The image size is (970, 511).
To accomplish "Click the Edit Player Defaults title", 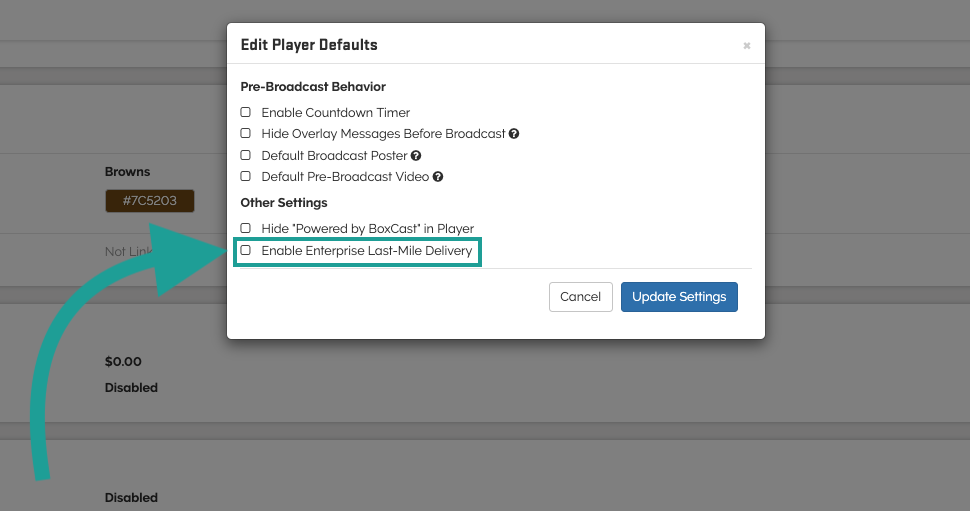I will pyautogui.click(x=309, y=45).
